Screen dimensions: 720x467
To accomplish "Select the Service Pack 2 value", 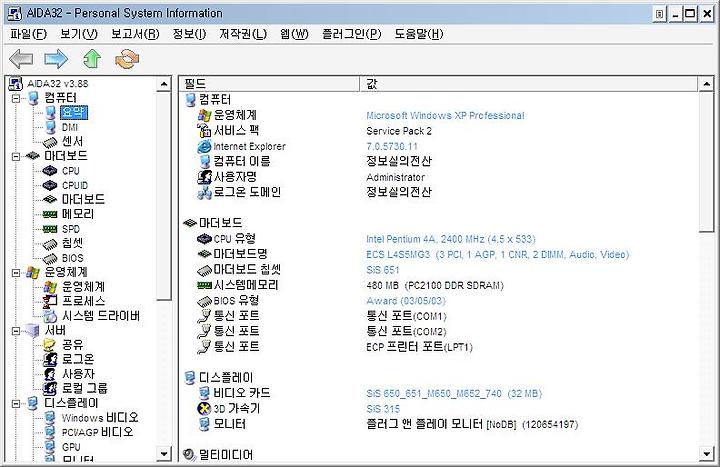I will pos(399,131).
